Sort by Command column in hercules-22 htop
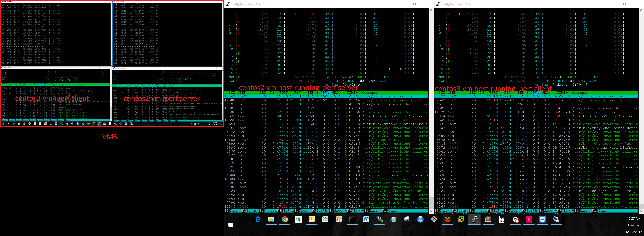This screenshot has width=644, height=236. pyautogui.click(x=580, y=92)
